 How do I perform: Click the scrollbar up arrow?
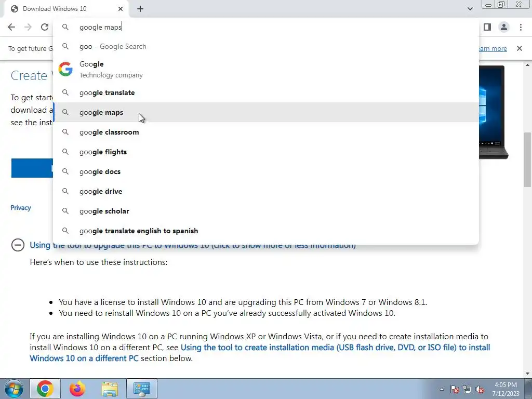(527, 65)
